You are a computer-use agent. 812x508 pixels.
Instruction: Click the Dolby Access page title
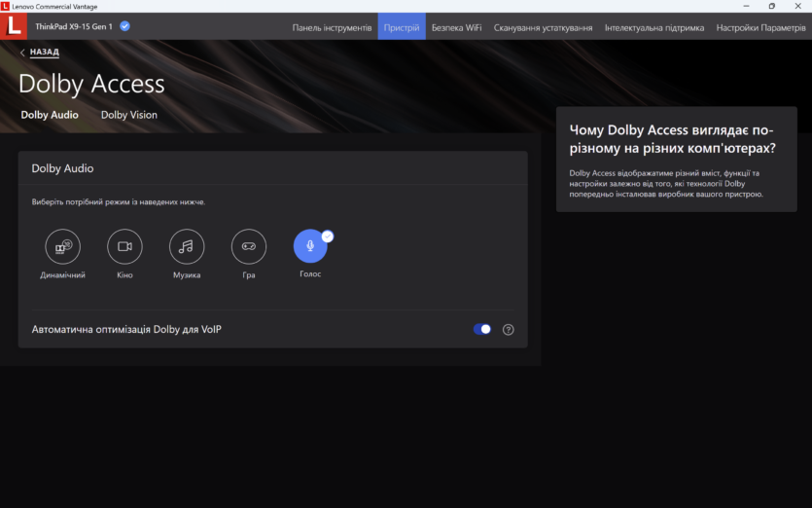click(91, 84)
